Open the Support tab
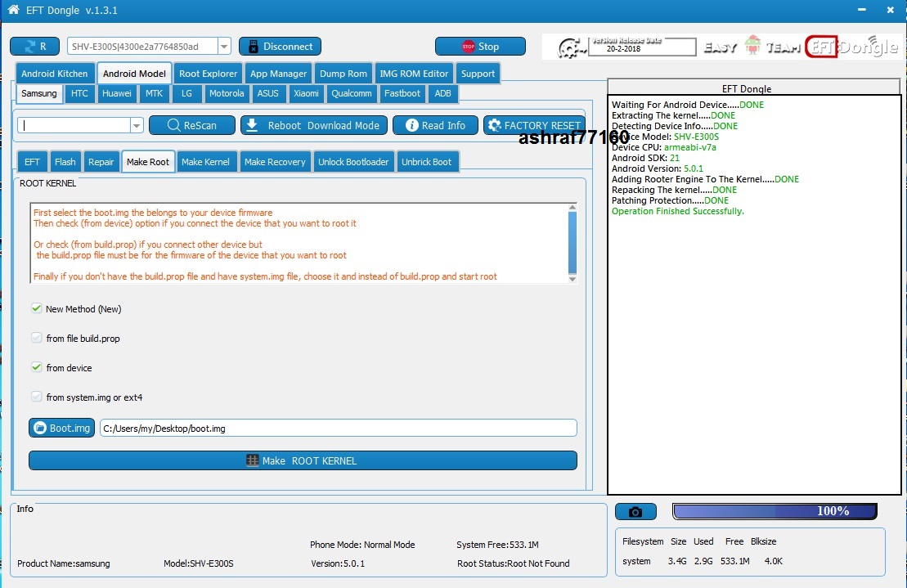The height and width of the screenshot is (588, 907). (x=478, y=74)
